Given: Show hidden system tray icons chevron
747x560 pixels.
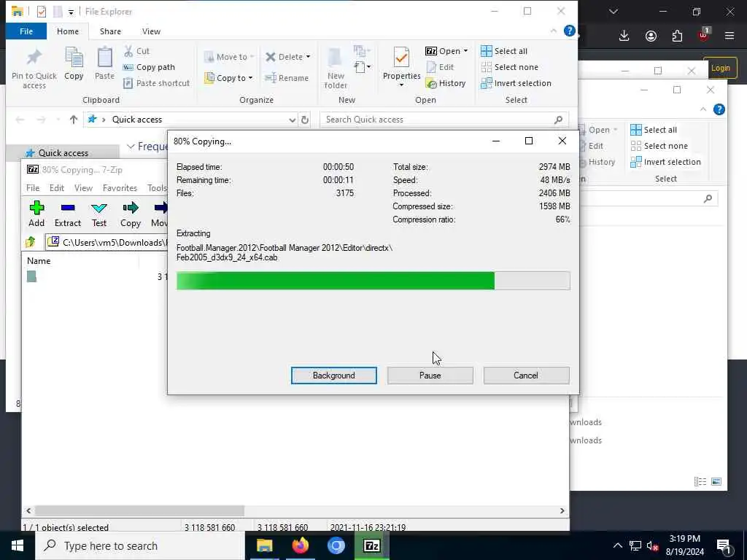Looking at the screenshot, I should pyautogui.click(x=617, y=545).
